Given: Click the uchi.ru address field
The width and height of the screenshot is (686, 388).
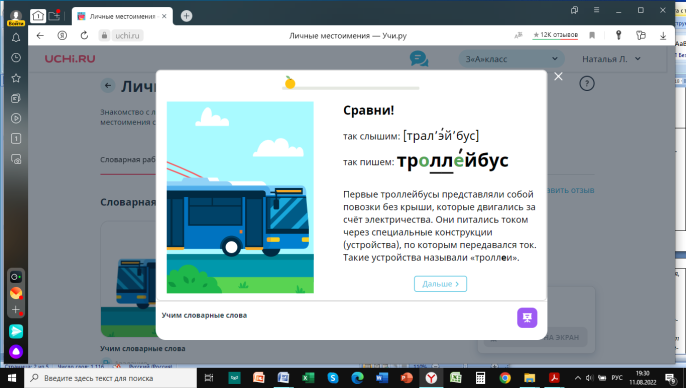Looking at the screenshot, I should click(127, 35).
